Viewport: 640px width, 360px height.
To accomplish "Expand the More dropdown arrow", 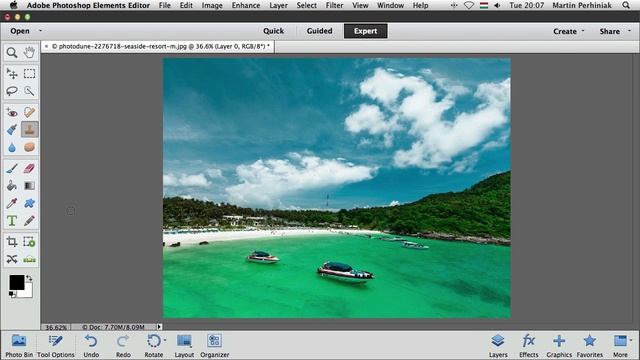I will pyautogui.click(x=631, y=340).
